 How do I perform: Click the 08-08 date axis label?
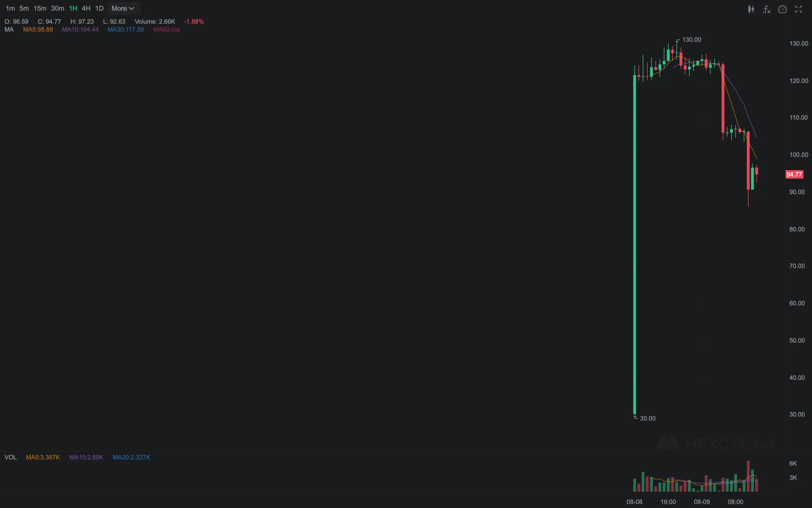tap(634, 502)
